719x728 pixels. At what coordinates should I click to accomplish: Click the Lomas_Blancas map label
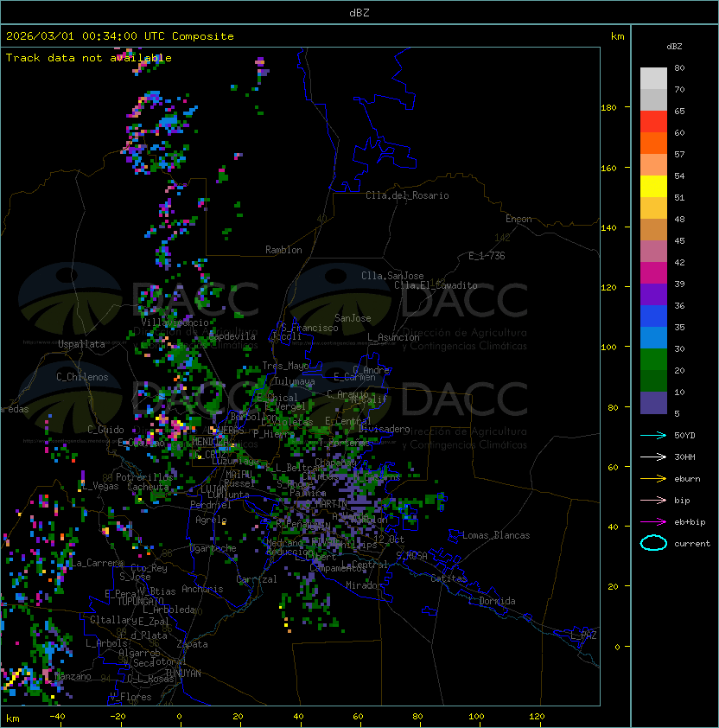(x=496, y=535)
